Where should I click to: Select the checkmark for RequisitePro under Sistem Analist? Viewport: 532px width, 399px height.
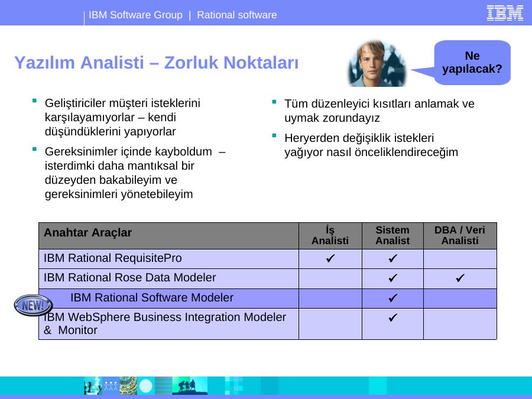(392, 258)
